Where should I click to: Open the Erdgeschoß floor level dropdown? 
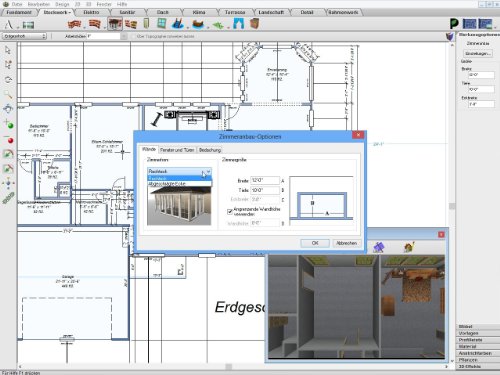[x=24, y=36]
